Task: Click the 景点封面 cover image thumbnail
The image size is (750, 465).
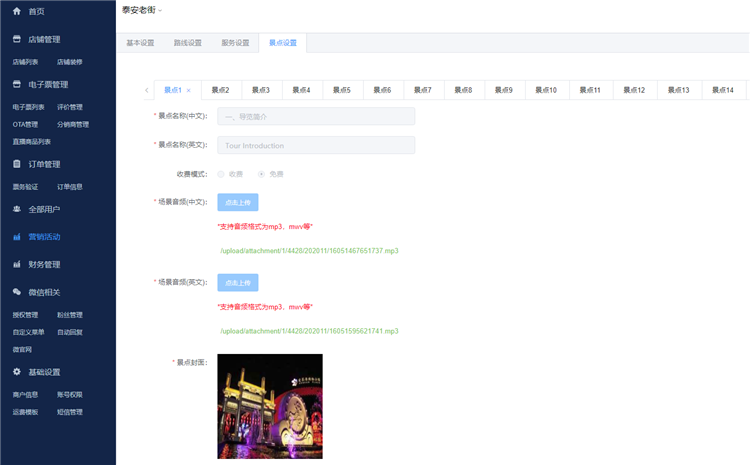Action: [x=270, y=406]
